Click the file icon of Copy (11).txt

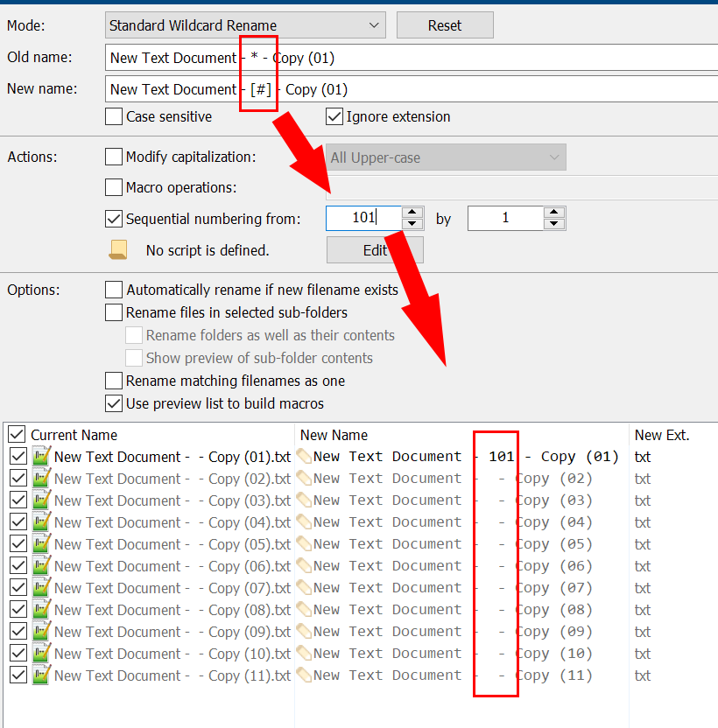tap(41, 675)
